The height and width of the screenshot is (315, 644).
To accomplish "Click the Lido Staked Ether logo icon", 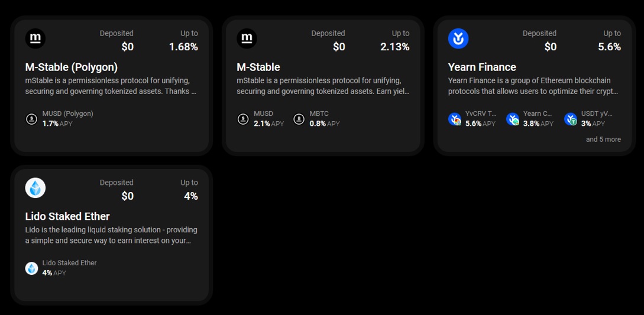I will (x=35, y=188).
